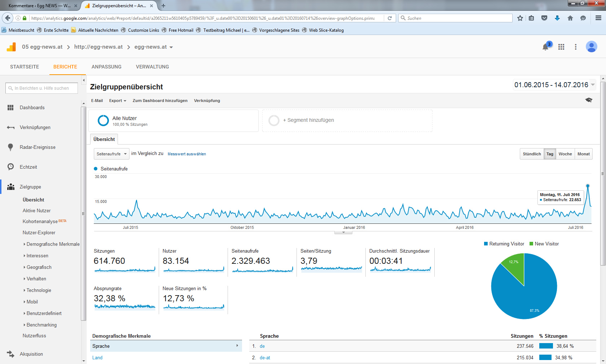Screen dimensions: 606x364
Task: Expand Interessen in sidebar
Action: point(36,256)
